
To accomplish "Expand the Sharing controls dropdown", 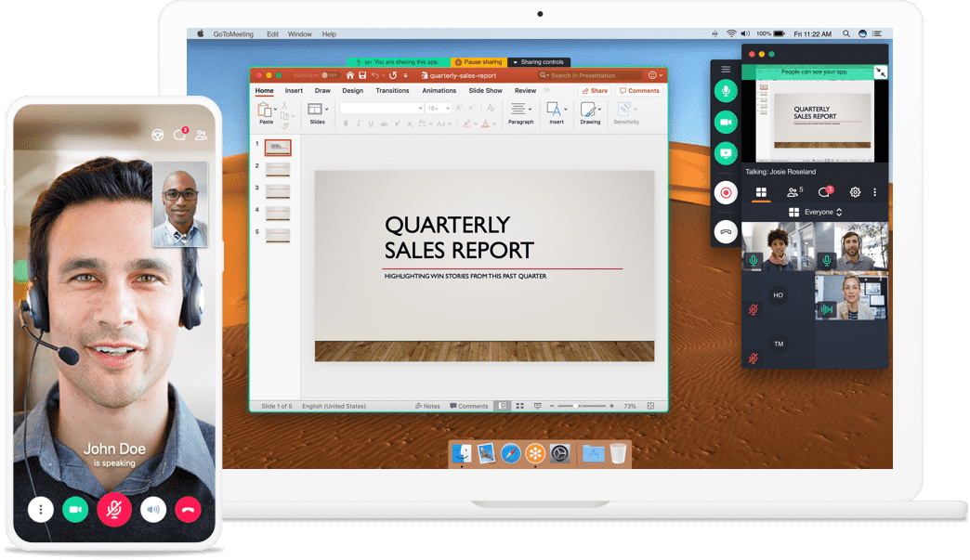I will (539, 62).
